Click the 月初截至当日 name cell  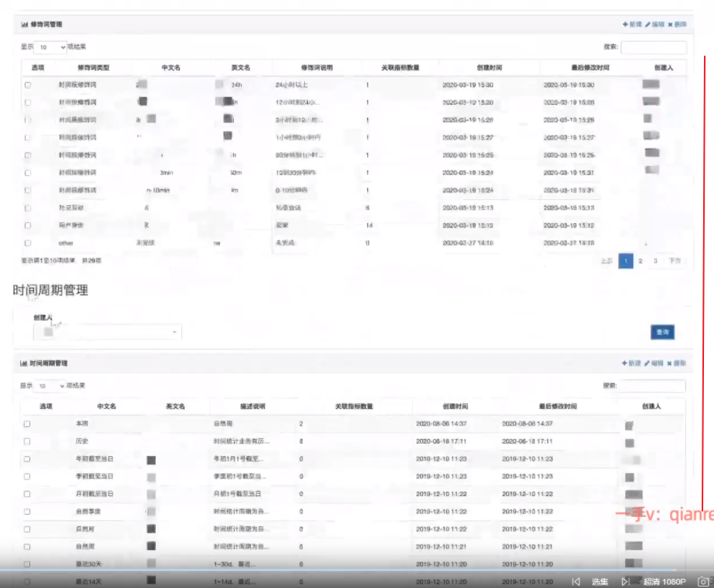click(x=94, y=494)
